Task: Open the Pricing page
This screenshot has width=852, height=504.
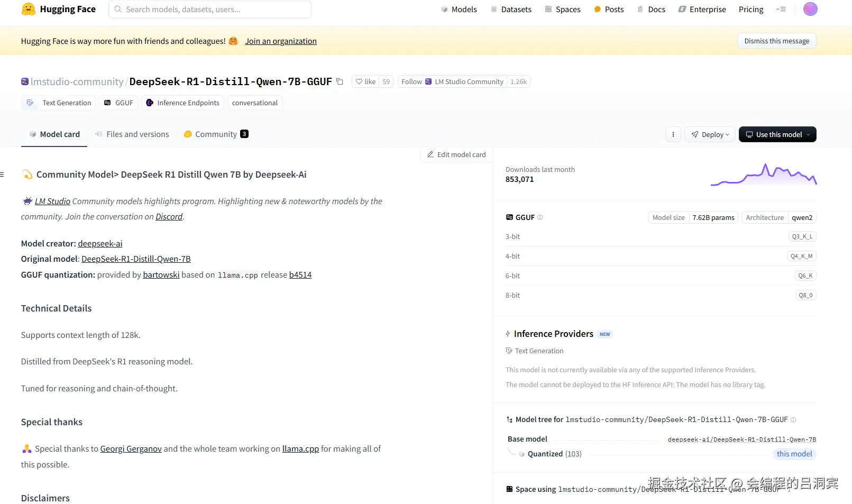Action: tap(751, 9)
